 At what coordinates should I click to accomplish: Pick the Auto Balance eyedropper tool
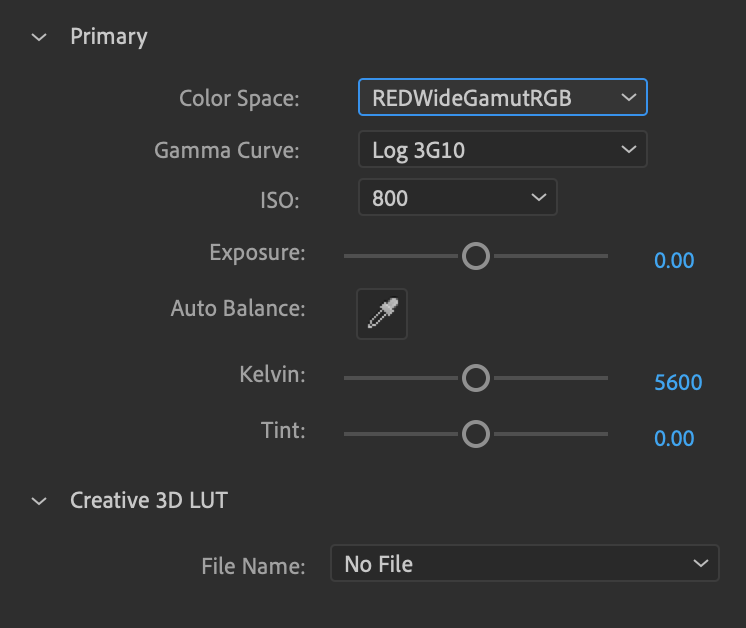pos(382,314)
